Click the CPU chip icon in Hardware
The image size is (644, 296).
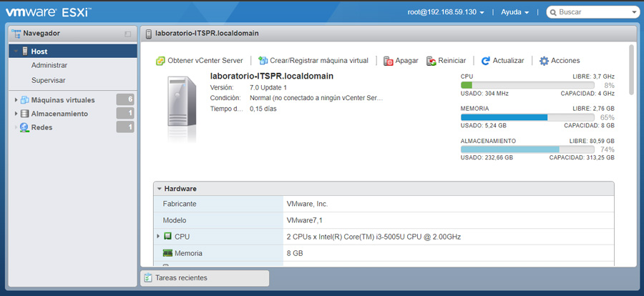167,237
